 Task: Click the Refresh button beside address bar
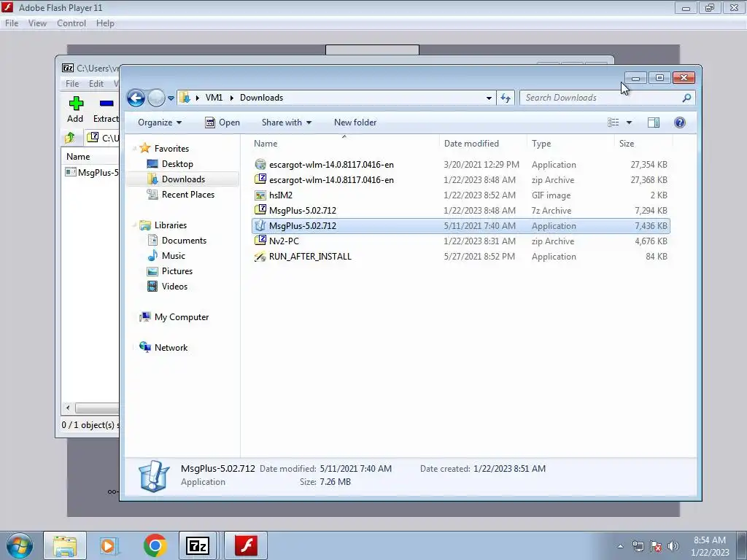point(506,98)
